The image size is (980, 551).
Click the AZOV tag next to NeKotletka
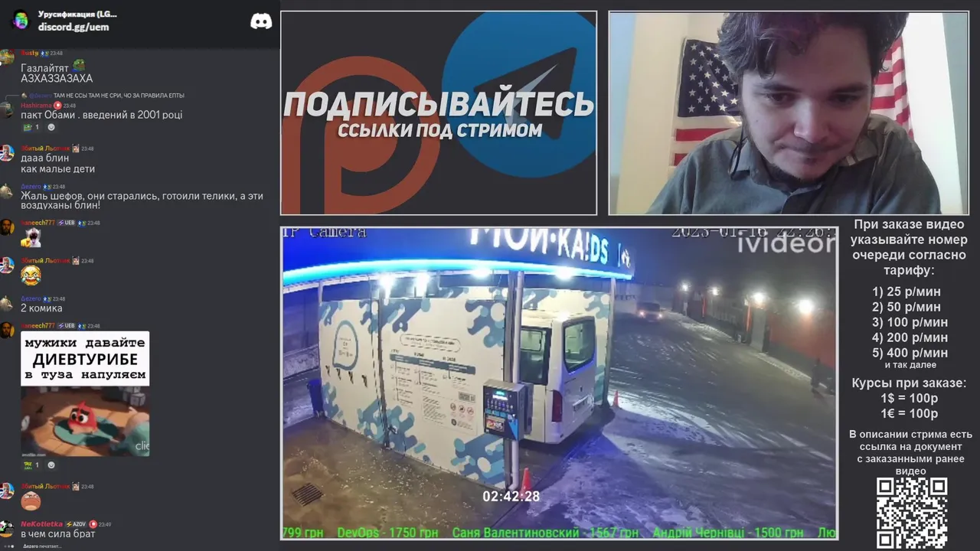(x=76, y=524)
